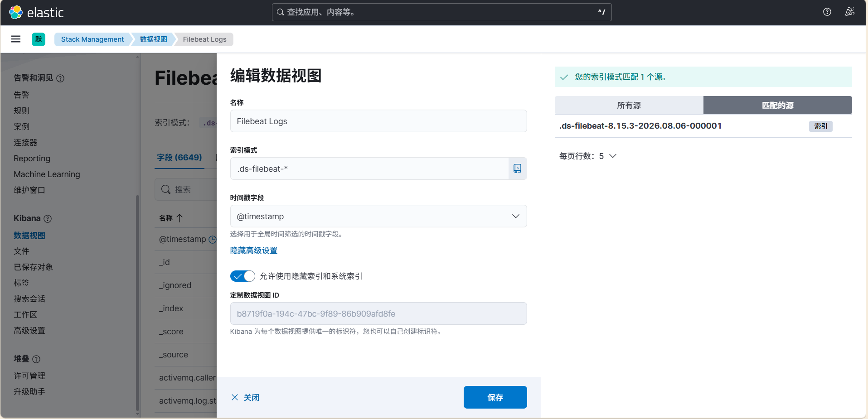Click the Elastic logo
The width and height of the screenshot is (868, 419).
36,12
